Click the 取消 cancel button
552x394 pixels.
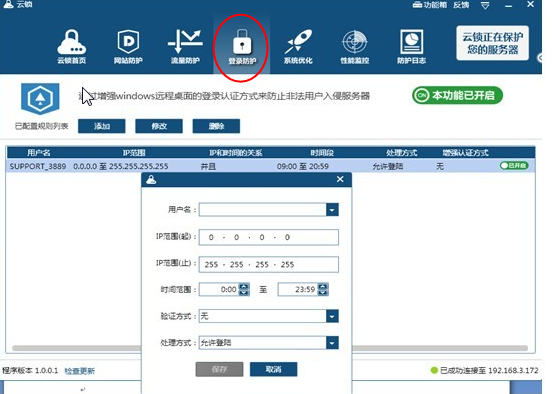coord(274,369)
